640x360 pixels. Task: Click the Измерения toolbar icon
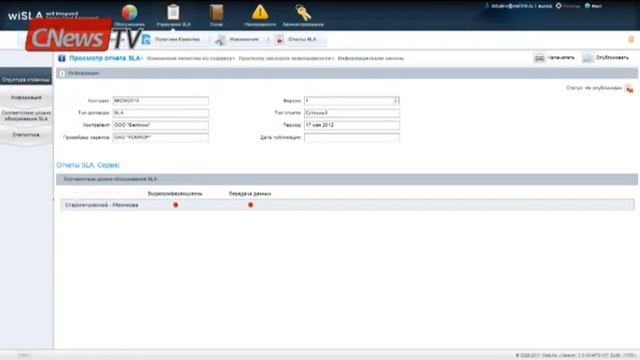point(220,40)
